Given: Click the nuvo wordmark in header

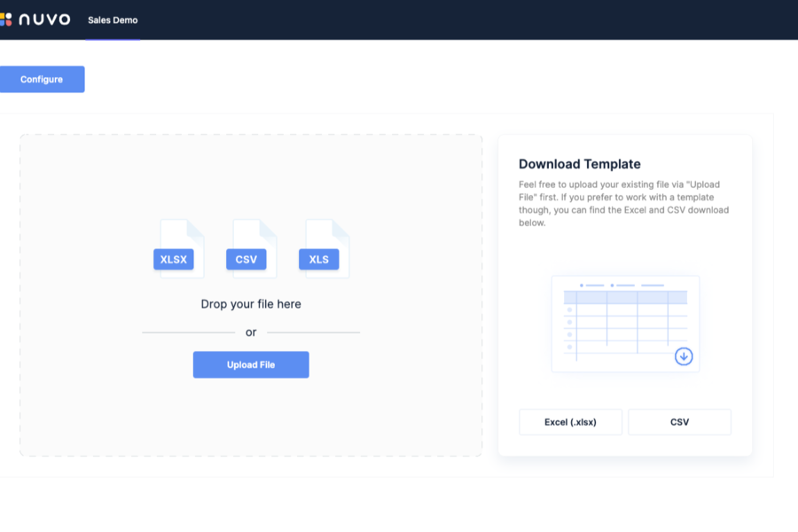Looking at the screenshot, I should 44,20.
